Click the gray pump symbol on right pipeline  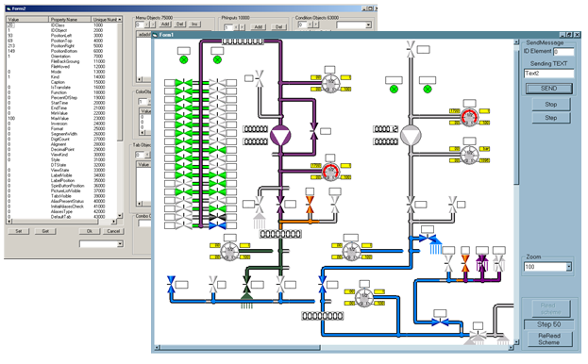pyautogui.click(x=411, y=136)
